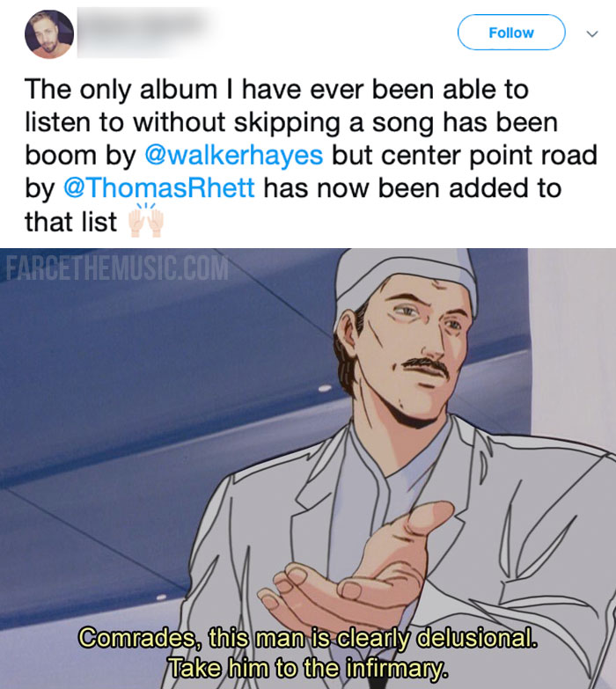Click the white curtain beside the character
The height and width of the screenshot is (689, 616).
pyautogui.click(x=571, y=351)
